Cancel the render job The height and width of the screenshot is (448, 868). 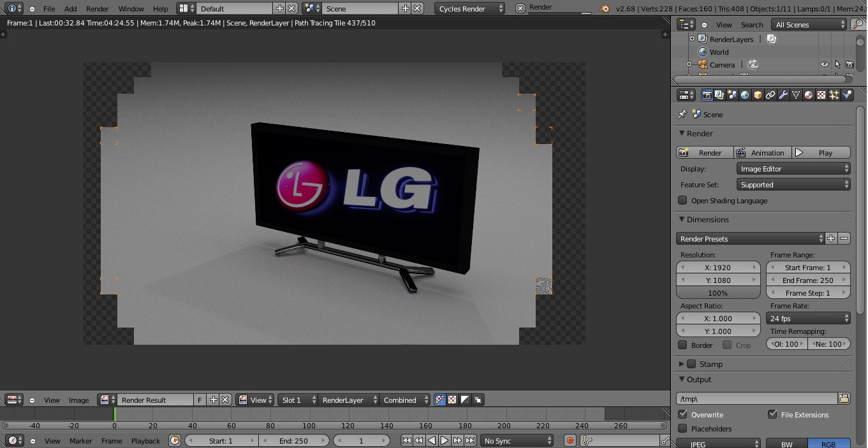520,8
